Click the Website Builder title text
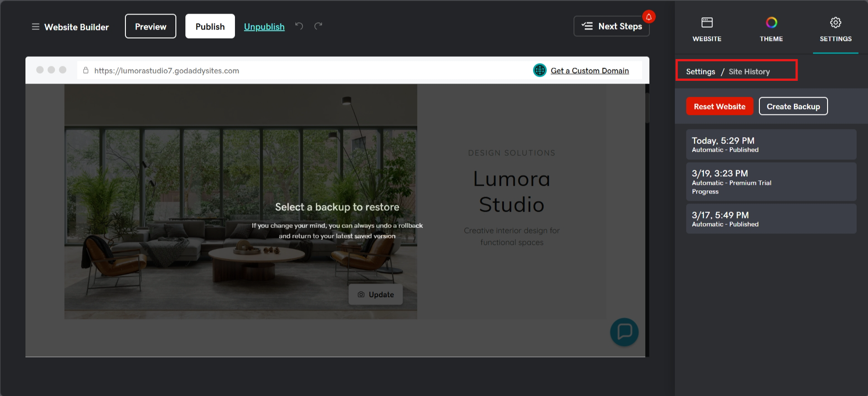 [x=76, y=27]
